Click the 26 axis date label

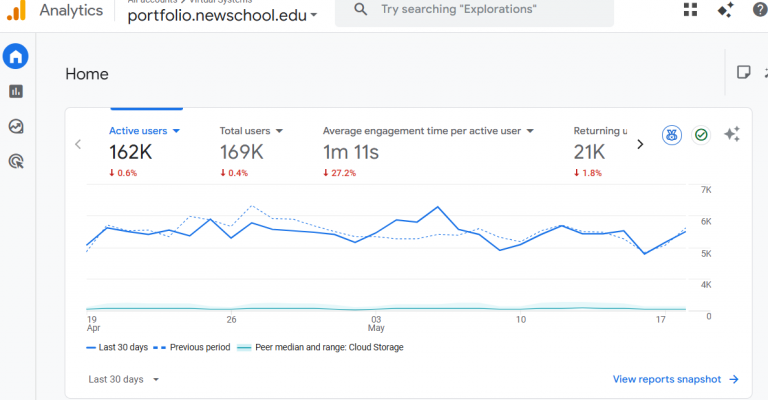(x=231, y=320)
